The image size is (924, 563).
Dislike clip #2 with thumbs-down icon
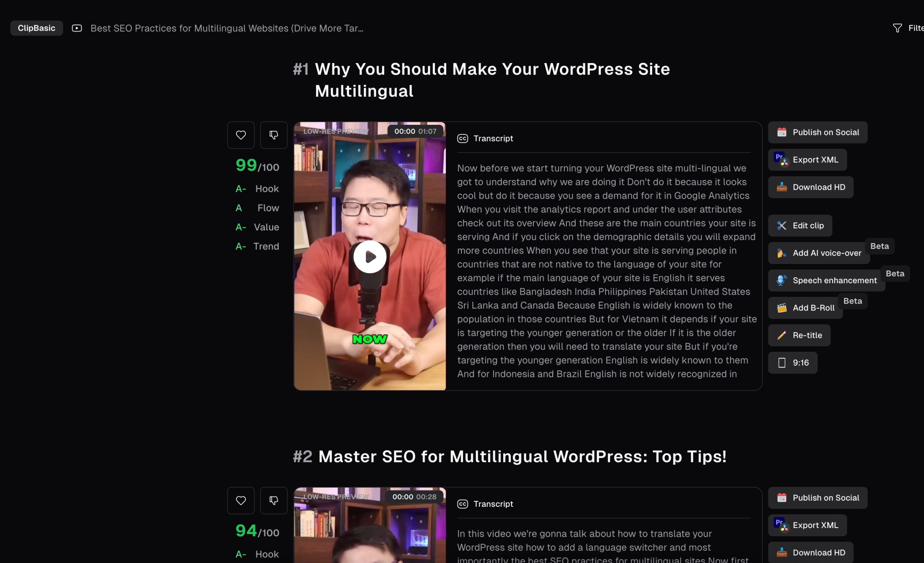pyautogui.click(x=274, y=500)
